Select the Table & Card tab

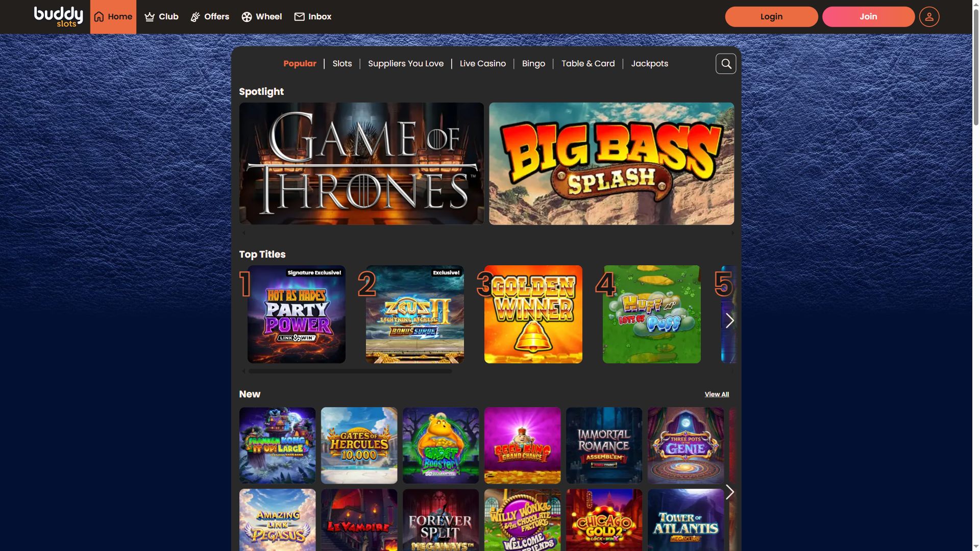tap(588, 64)
